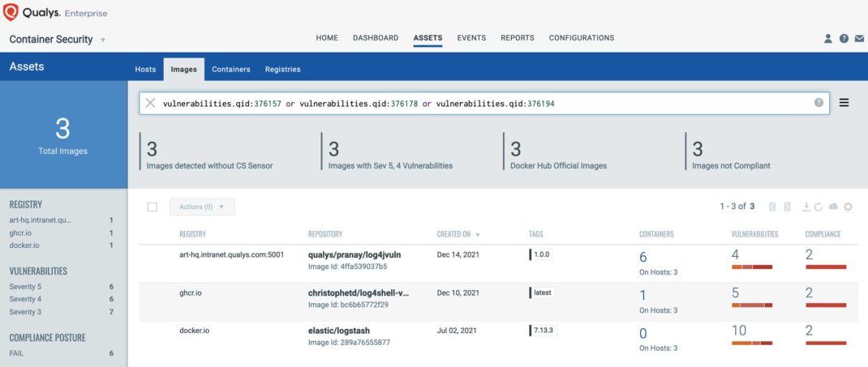Sort by REPOSITORY column header
The height and width of the screenshot is (367, 868).
[x=325, y=234]
